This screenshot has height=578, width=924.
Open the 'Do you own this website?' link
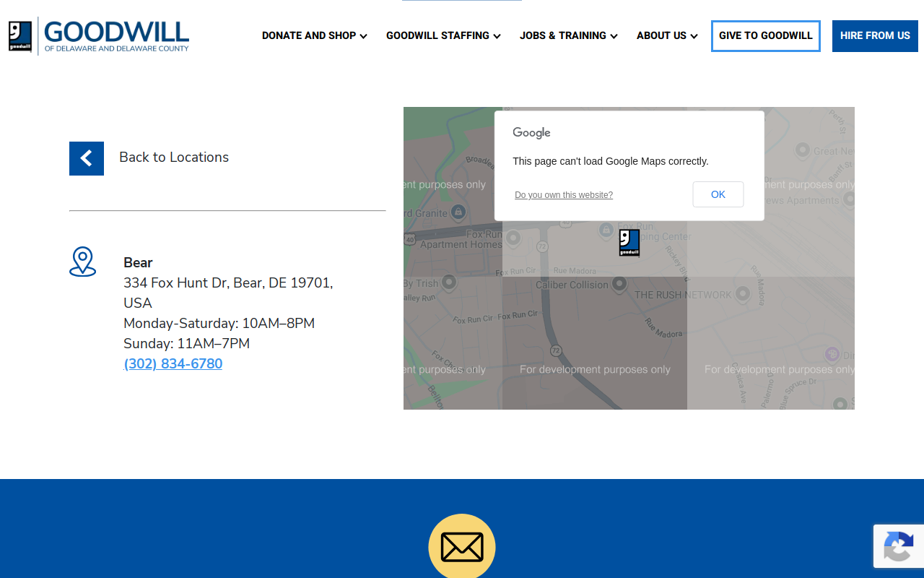click(564, 195)
